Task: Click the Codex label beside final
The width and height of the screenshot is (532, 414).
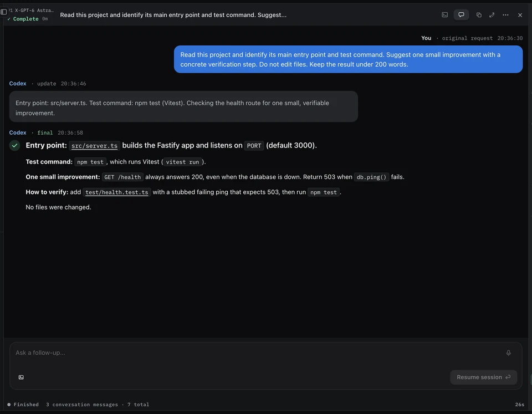Action: click(18, 132)
